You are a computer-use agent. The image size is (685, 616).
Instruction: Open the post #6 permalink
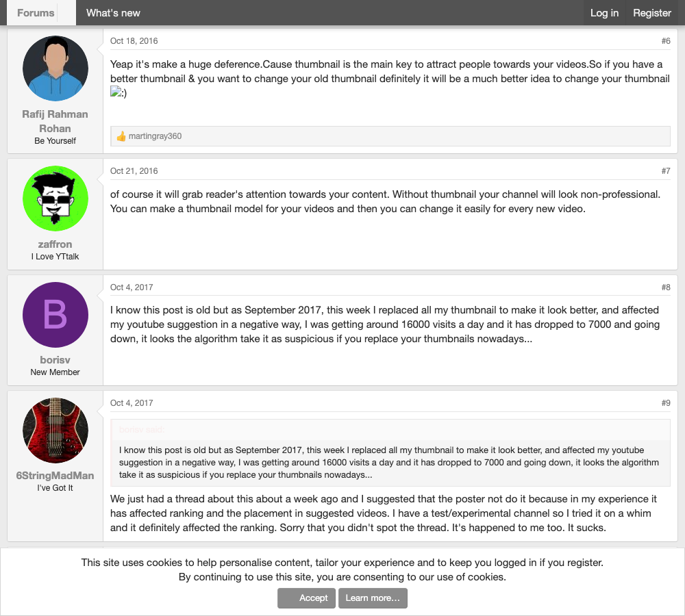665,41
